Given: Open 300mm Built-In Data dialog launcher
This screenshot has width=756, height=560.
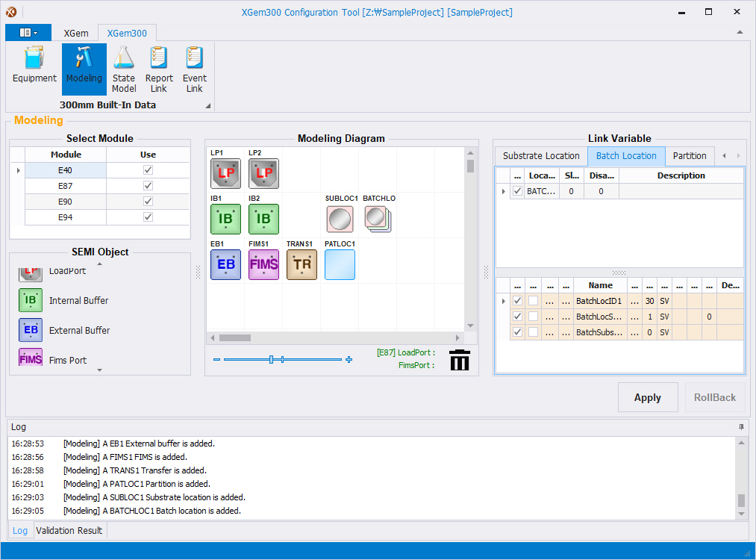Looking at the screenshot, I should (207, 105).
